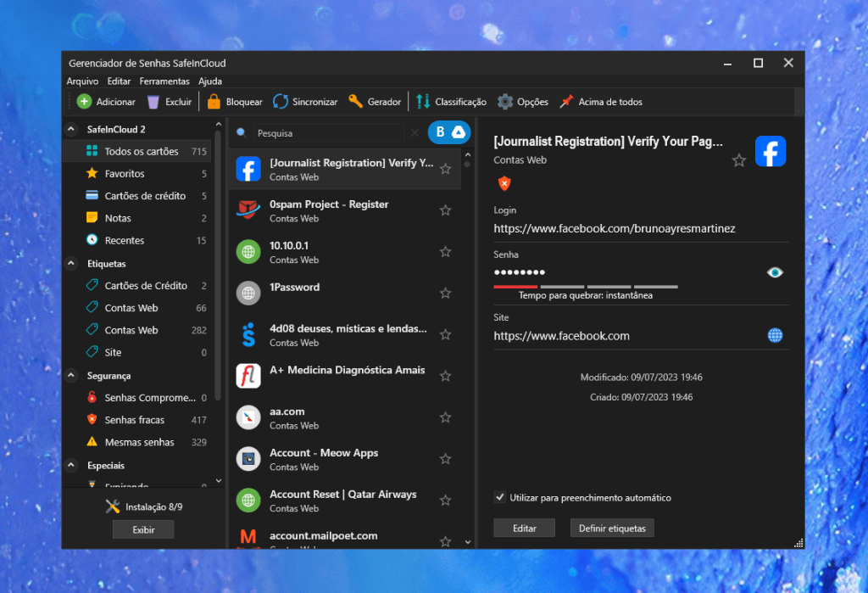868x593 pixels.
Task: Collapse the Etiquetas section
Action: [x=71, y=263]
